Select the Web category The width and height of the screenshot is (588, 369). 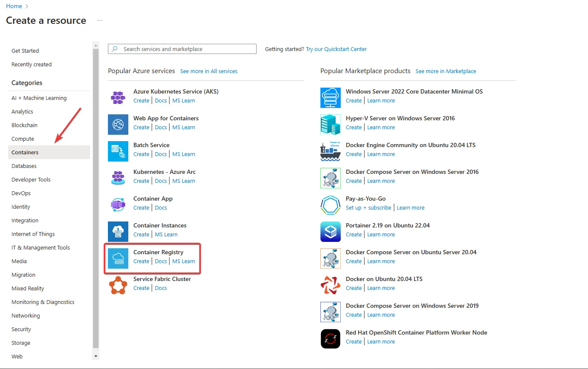(49, 356)
